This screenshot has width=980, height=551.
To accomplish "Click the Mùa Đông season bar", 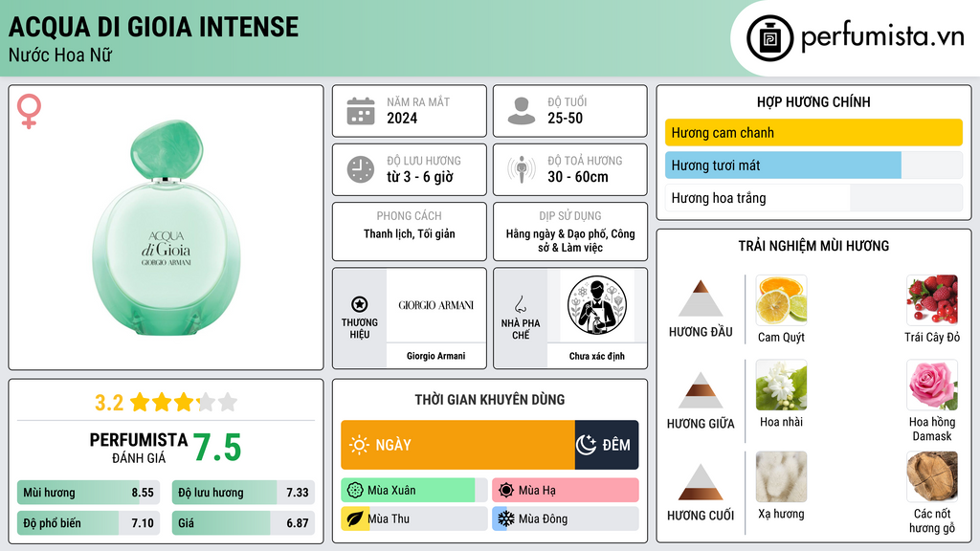I will [566, 519].
